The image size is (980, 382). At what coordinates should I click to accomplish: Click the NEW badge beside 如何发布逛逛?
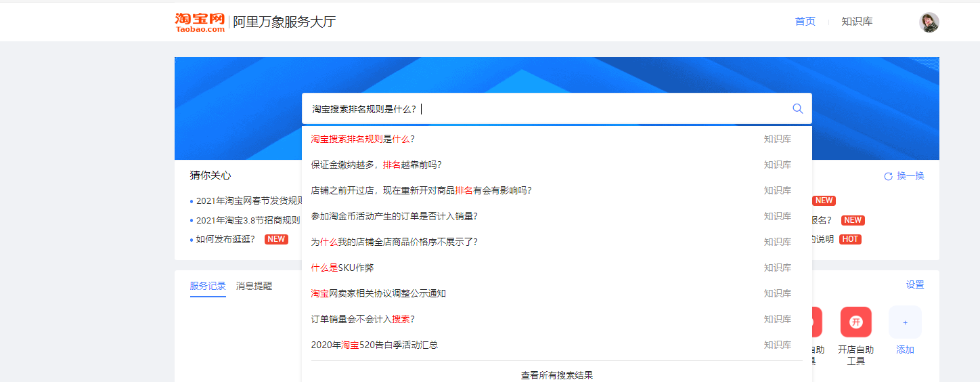[x=276, y=239]
